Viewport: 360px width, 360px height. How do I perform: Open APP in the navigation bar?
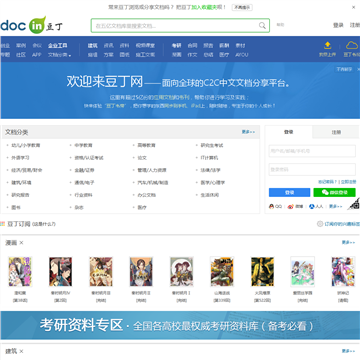37,55
